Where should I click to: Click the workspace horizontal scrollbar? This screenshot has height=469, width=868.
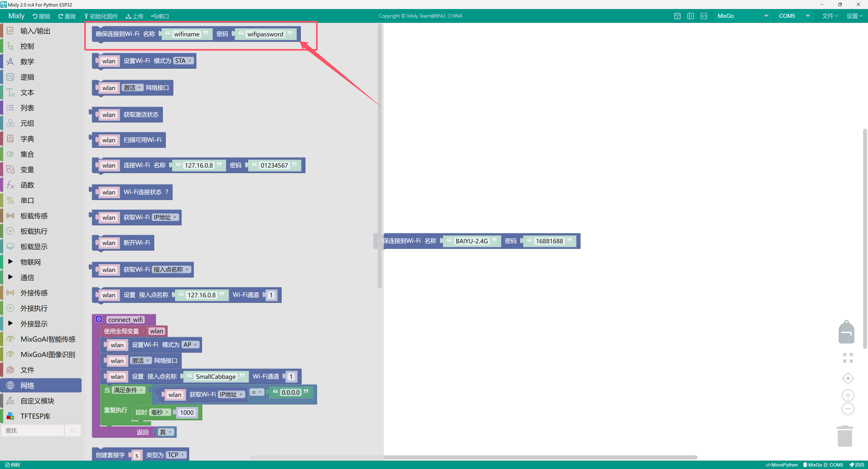pyautogui.click(x=473, y=457)
